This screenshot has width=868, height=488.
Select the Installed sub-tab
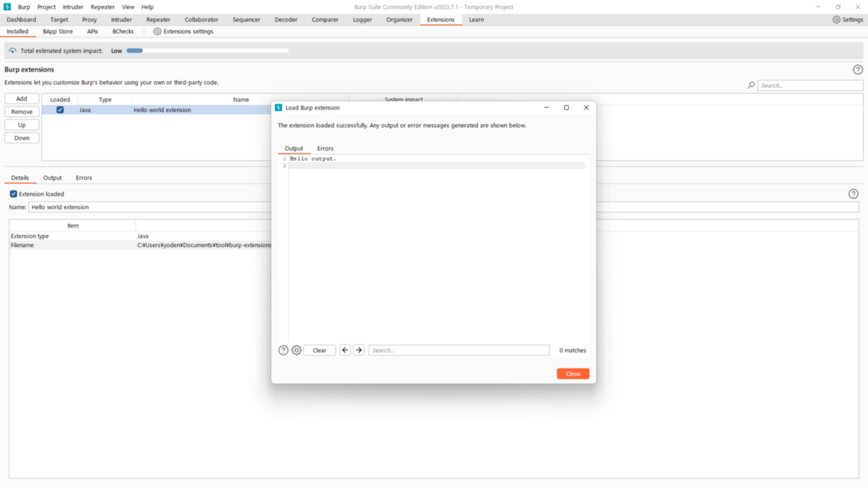17,31
